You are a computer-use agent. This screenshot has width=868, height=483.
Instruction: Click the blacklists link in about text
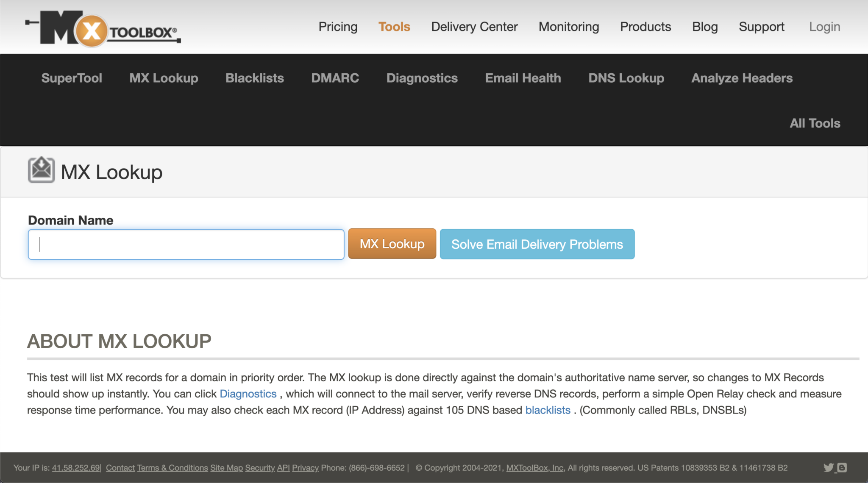(x=548, y=410)
